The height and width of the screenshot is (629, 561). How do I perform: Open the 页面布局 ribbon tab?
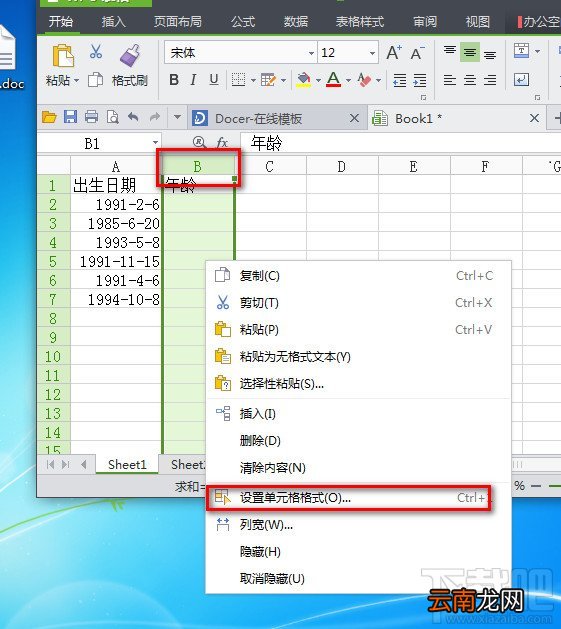(x=178, y=22)
